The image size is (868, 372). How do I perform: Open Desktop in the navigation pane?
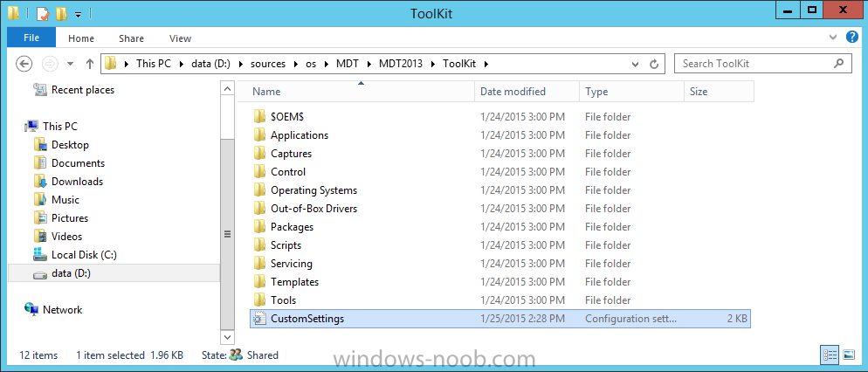pyautogui.click(x=70, y=144)
